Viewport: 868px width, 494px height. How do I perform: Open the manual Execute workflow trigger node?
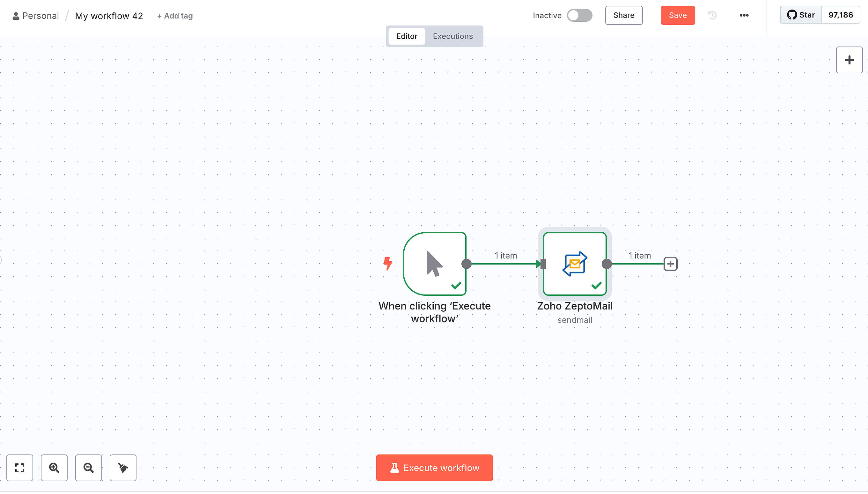pyautogui.click(x=435, y=264)
